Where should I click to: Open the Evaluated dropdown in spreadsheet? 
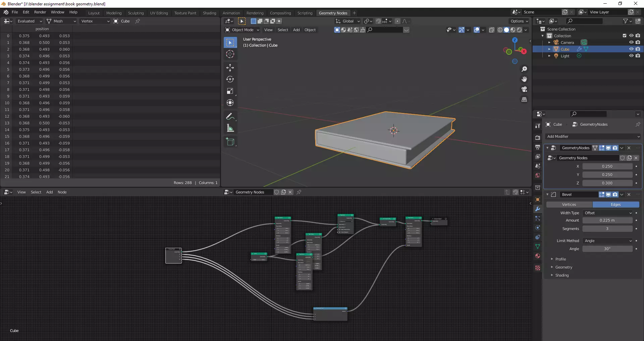[x=30, y=21]
